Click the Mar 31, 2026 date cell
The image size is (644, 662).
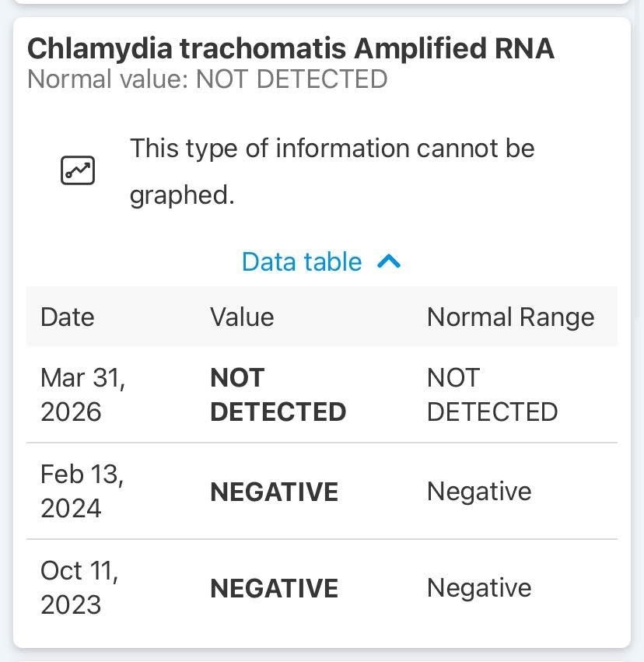[82, 395]
